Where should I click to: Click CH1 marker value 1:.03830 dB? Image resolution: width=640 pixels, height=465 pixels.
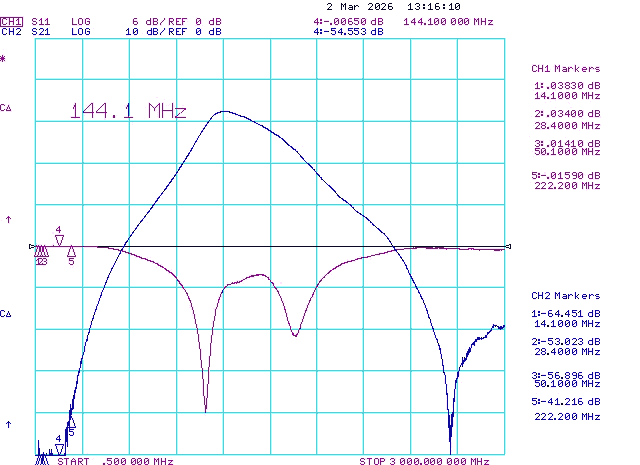[x=567, y=86]
